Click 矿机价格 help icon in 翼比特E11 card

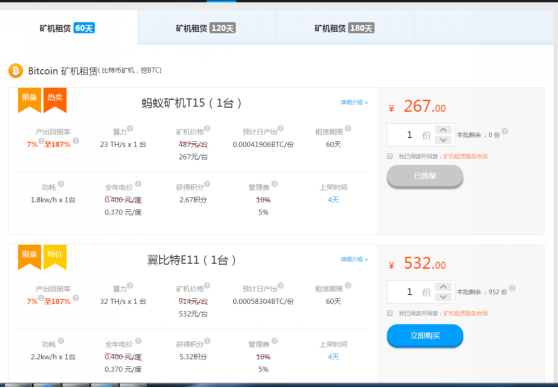tap(207, 285)
